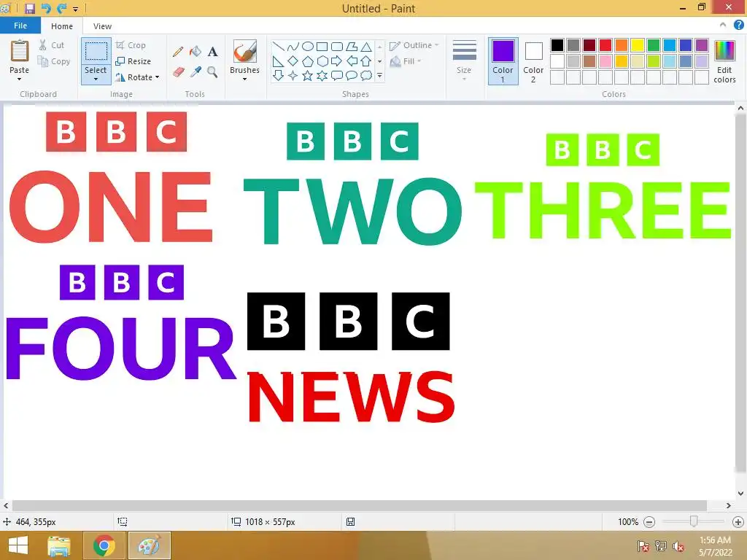The height and width of the screenshot is (560, 747).
Task: Click the vertical scrollbar down arrow
Action: point(741,494)
